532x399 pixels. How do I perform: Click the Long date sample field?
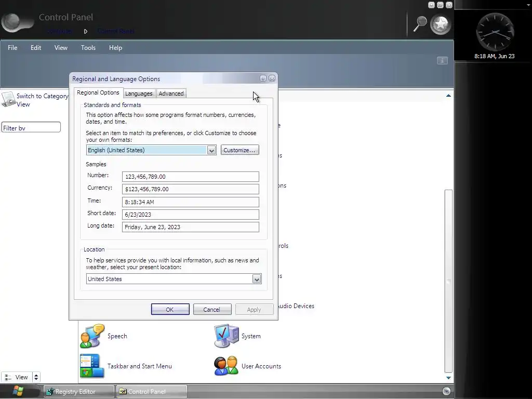(x=190, y=227)
